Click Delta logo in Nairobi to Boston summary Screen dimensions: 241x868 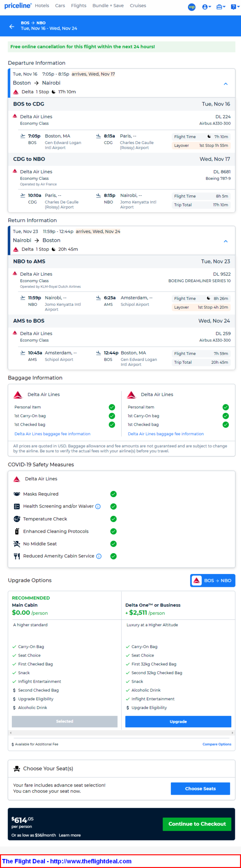tap(16, 249)
